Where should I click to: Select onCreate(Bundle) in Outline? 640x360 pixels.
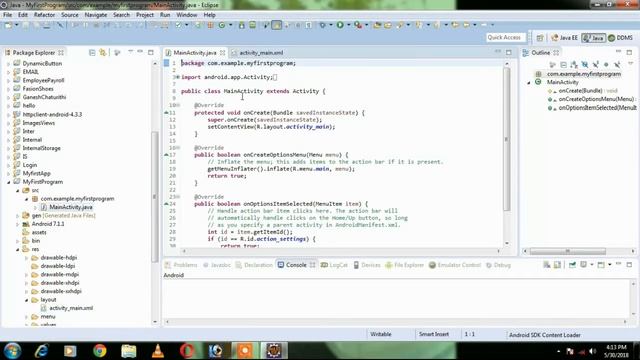[580, 91]
